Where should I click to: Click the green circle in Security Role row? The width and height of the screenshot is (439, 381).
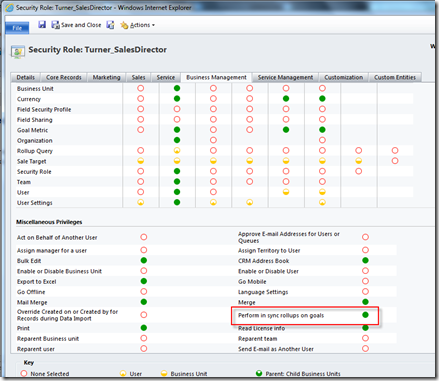pyautogui.click(x=177, y=171)
